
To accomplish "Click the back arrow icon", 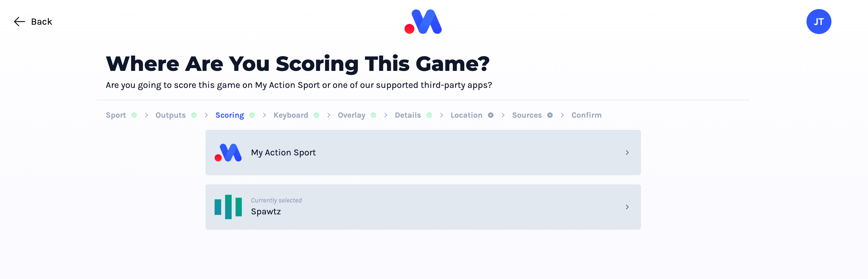I will coord(20,22).
